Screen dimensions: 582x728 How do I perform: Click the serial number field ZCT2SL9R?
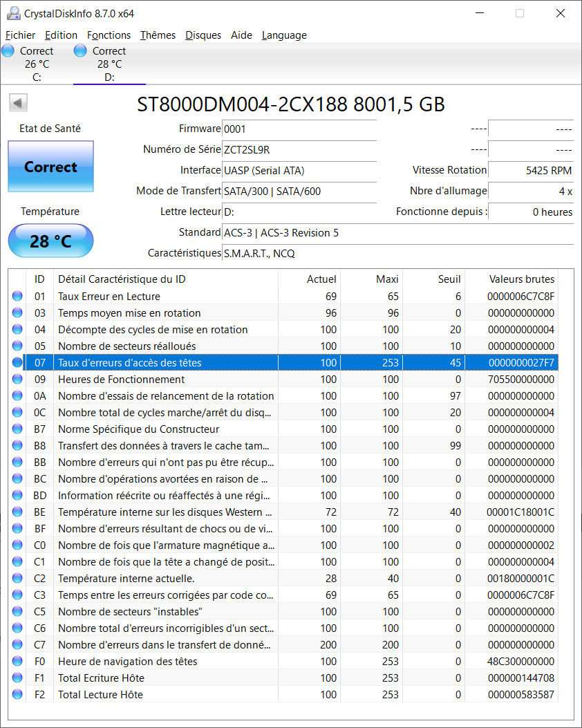coord(299,149)
